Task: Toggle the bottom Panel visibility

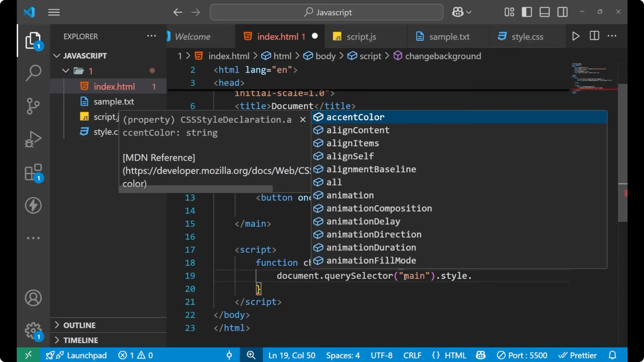Action: [544, 12]
